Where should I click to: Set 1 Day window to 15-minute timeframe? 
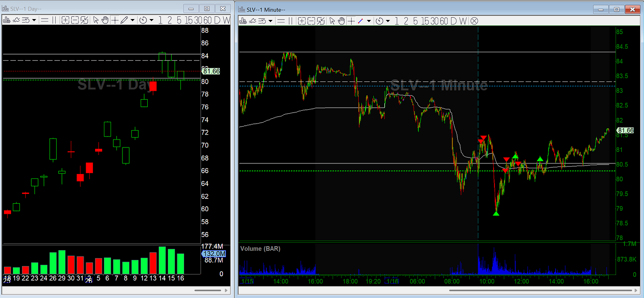[x=189, y=20]
